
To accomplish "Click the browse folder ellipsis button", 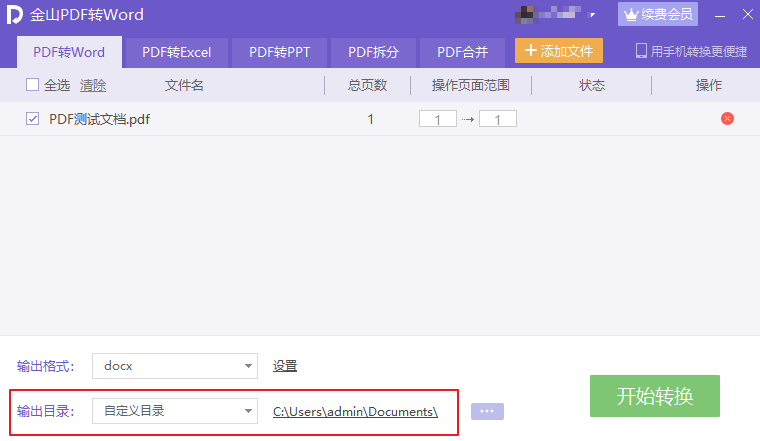I will click(x=487, y=411).
